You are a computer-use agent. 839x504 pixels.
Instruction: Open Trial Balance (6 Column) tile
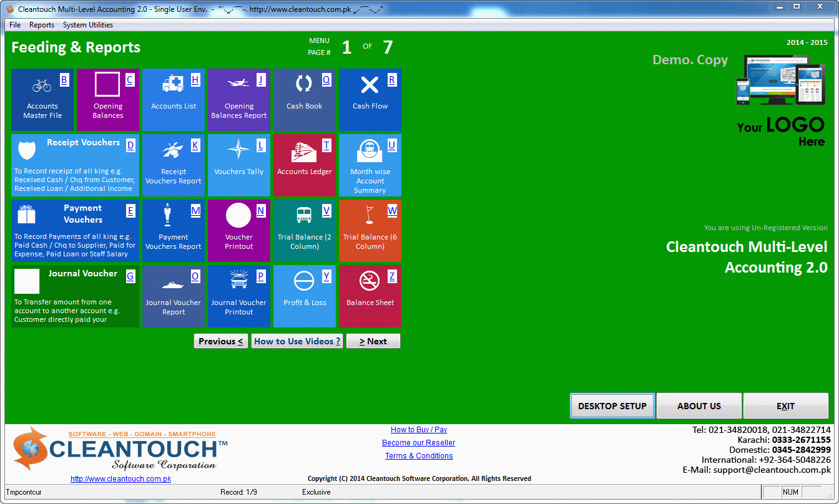point(370,231)
